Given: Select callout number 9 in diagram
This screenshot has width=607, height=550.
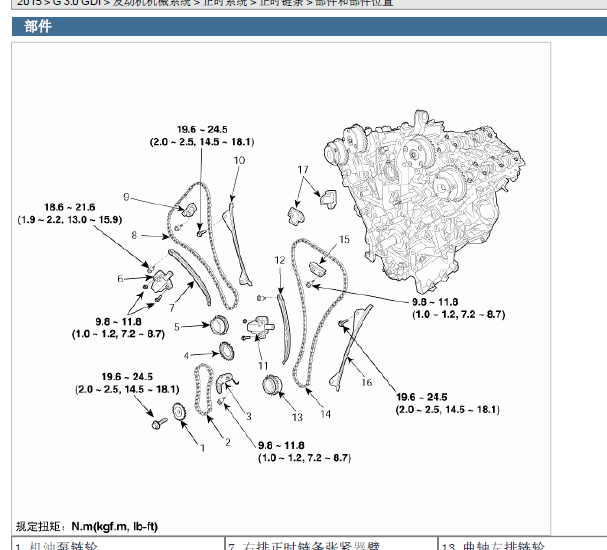Looking at the screenshot, I should pyautogui.click(x=127, y=196).
